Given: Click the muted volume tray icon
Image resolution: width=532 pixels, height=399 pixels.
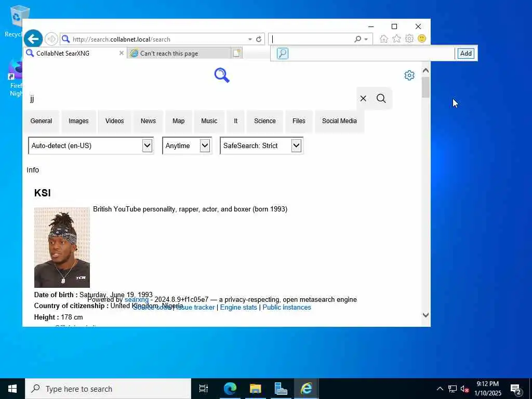Looking at the screenshot, I should [x=464, y=389].
